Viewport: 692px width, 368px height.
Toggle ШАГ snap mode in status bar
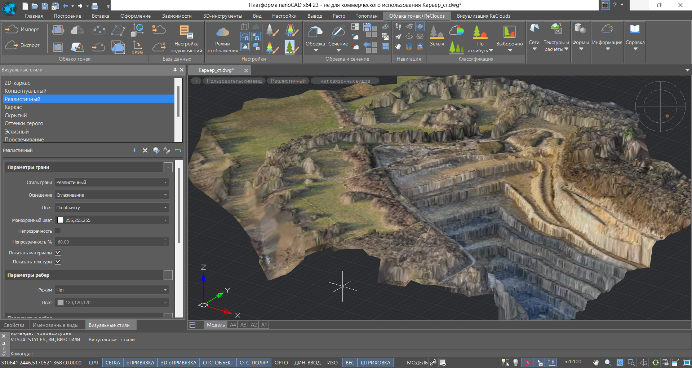click(94, 362)
